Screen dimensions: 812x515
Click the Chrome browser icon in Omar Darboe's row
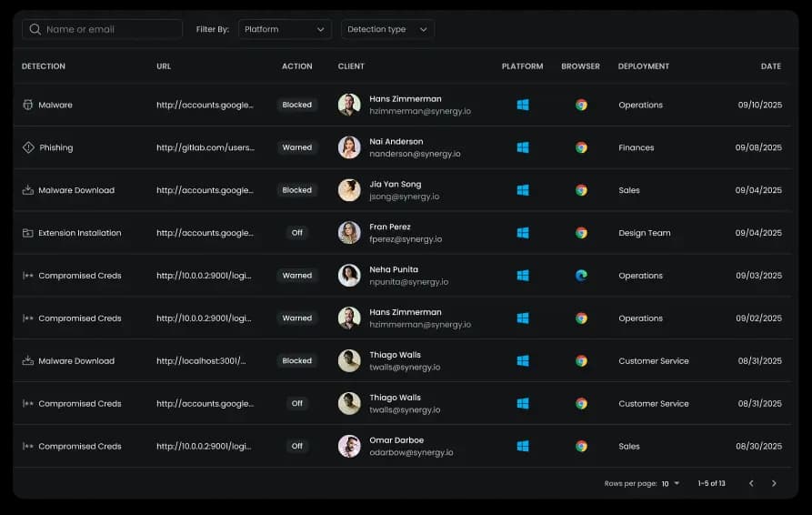(x=581, y=446)
